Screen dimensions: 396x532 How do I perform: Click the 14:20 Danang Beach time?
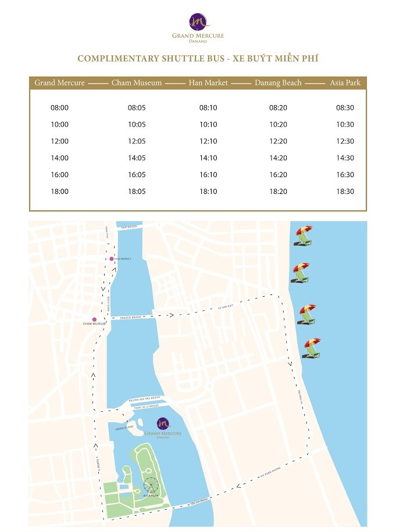click(x=278, y=158)
